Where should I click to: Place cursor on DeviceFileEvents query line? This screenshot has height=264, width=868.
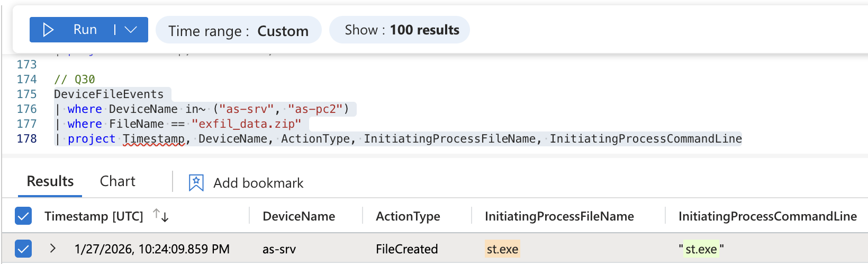click(108, 94)
